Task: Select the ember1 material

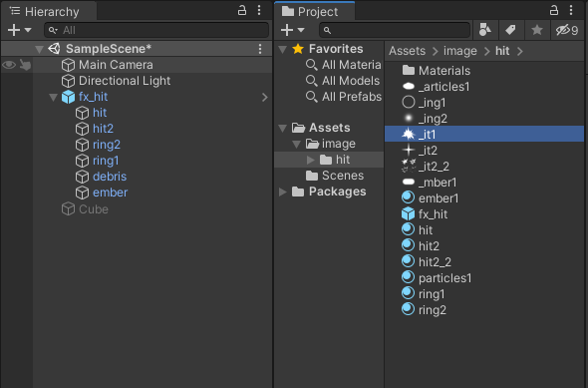Action: coord(439,198)
